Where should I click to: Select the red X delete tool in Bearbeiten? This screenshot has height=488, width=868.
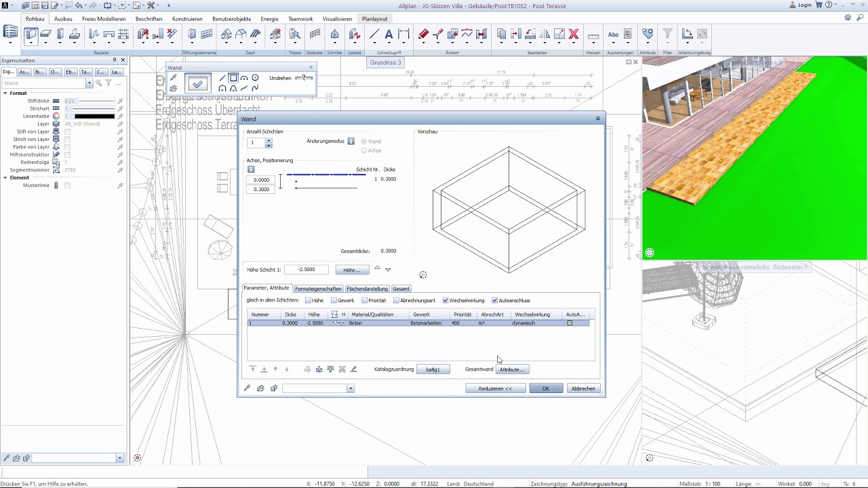pyautogui.click(x=574, y=33)
